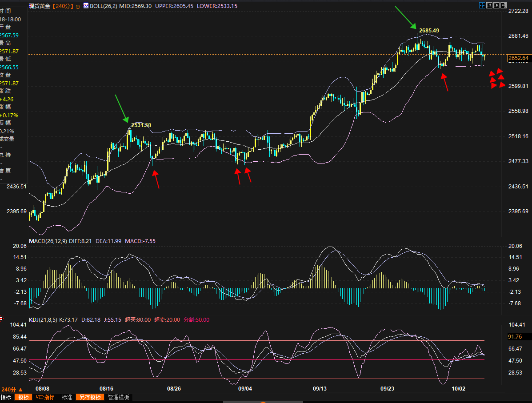532x403 pixels.
Task: Click the crosshair cursor icon at top right
Action: coord(482,6)
